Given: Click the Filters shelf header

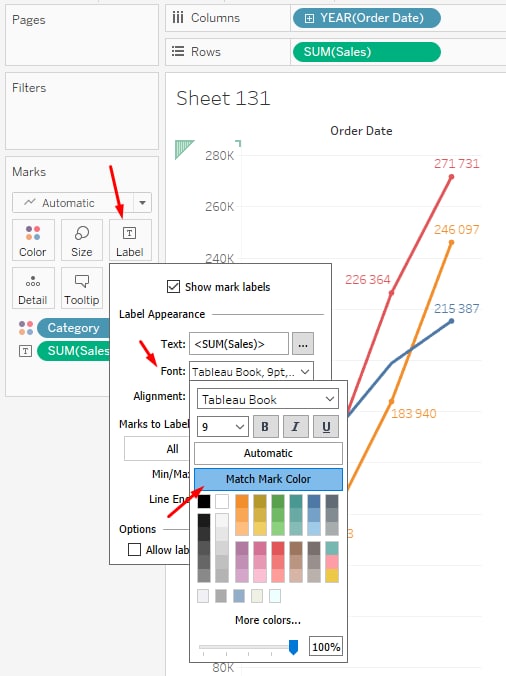Looking at the screenshot, I should coord(29,88).
